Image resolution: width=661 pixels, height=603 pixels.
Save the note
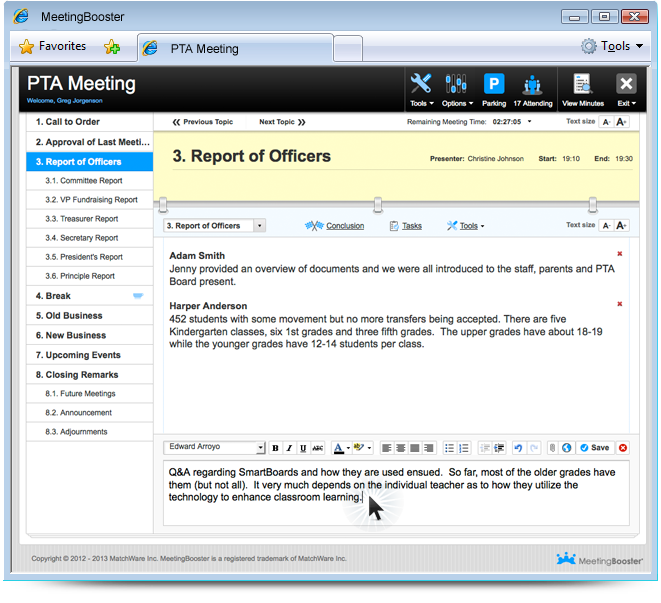(x=595, y=448)
